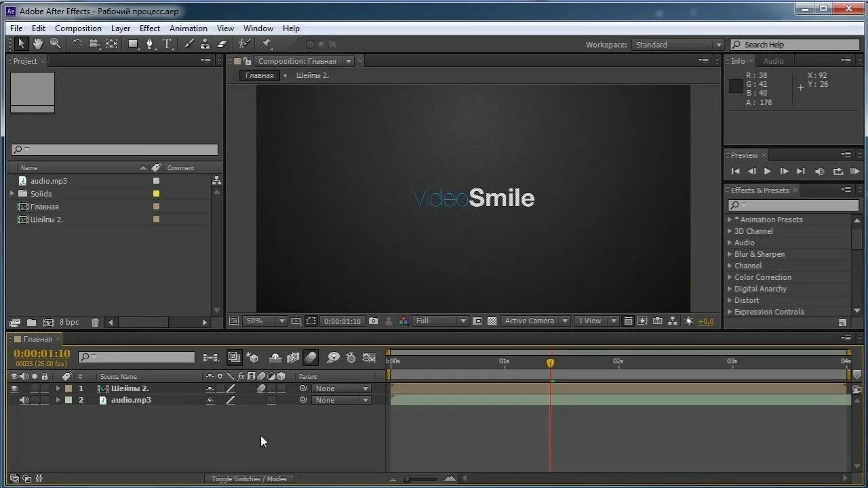Open the Active Camera view dropdown
This screenshot has width=868, height=488.
536,321
